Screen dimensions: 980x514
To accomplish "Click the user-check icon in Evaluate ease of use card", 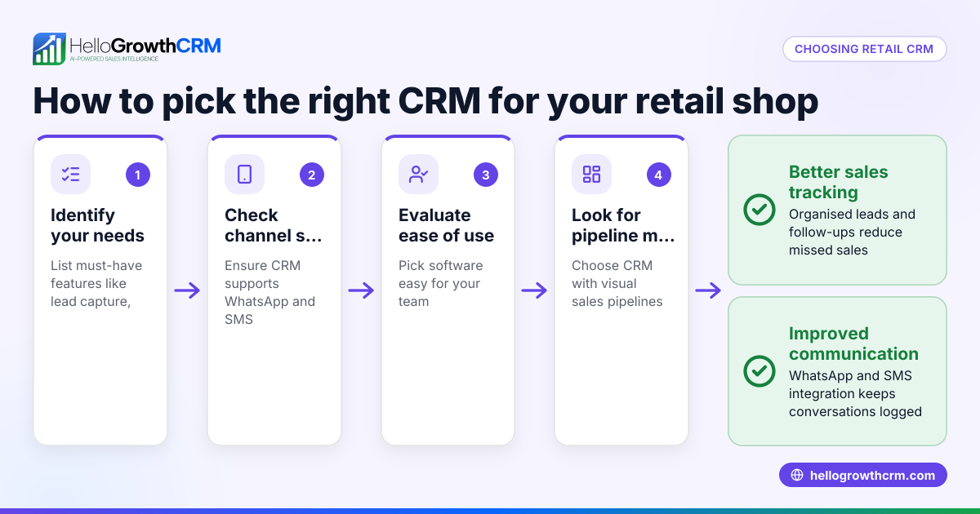I will [x=418, y=174].
